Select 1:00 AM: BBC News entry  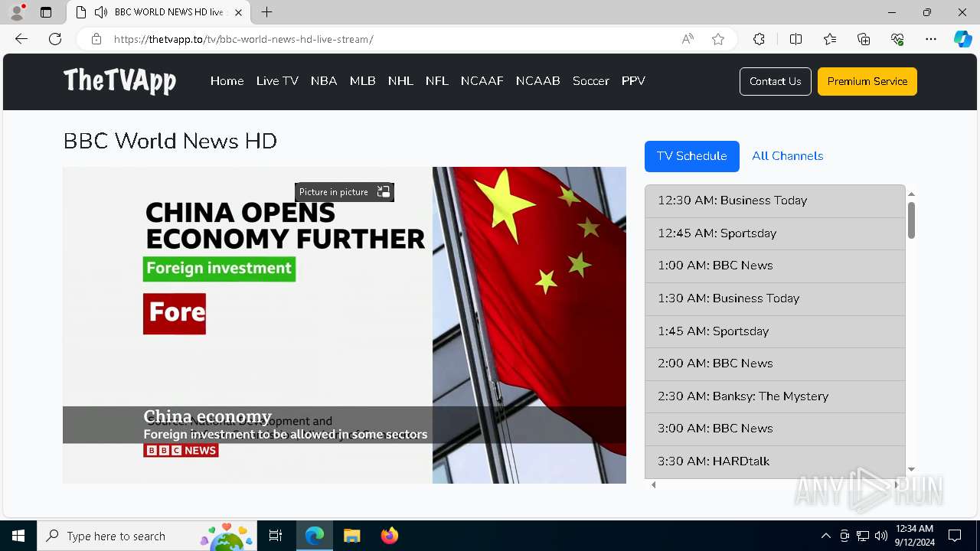(x=775, y=266)
